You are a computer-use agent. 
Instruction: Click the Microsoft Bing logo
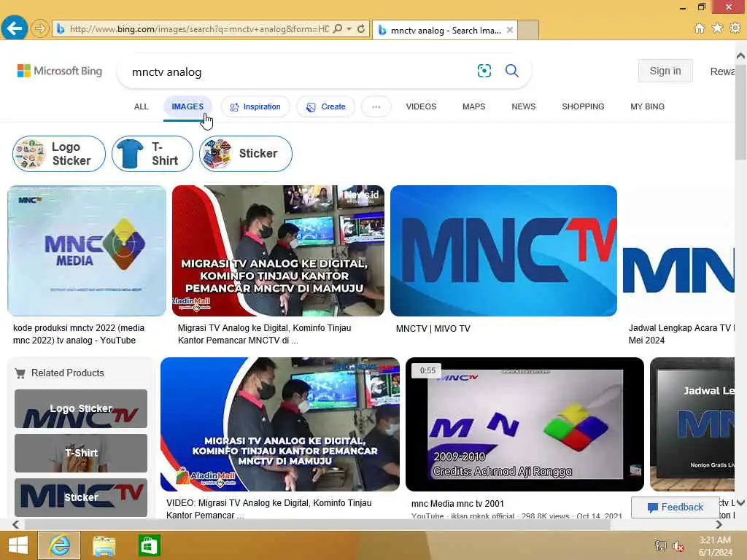point(60,71)
